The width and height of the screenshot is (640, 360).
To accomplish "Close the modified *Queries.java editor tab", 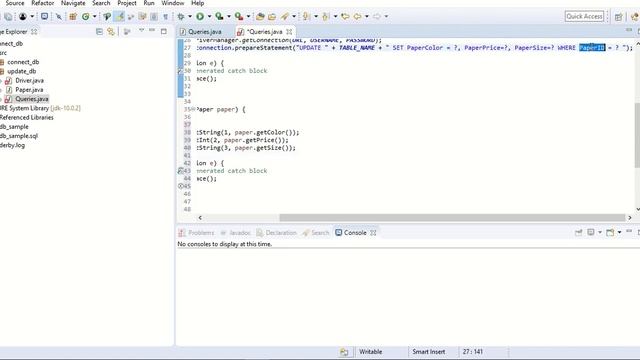I will [289, 31].
